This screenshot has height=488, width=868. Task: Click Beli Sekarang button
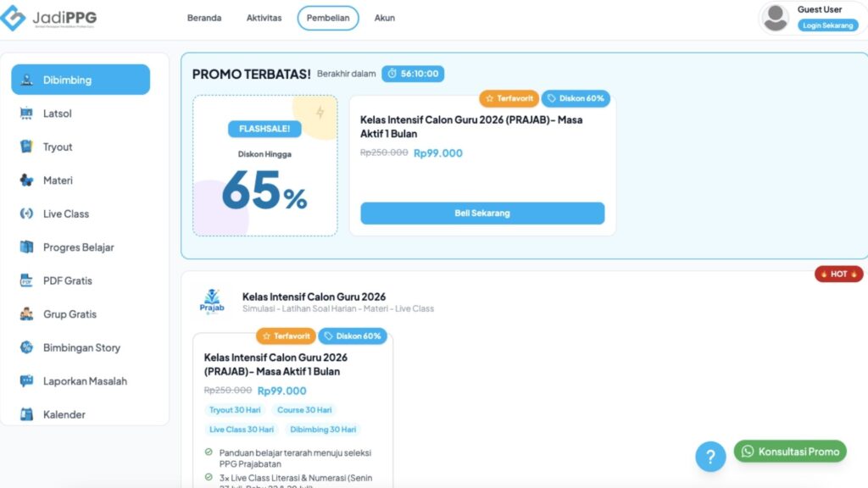pyautogui.click(x=482, y=213)
